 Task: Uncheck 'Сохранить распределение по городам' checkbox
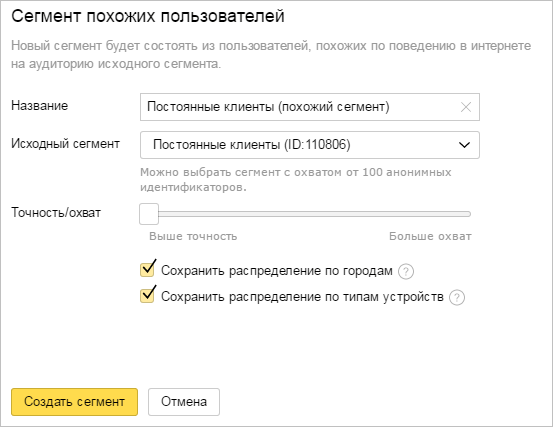tap(147, 270)
